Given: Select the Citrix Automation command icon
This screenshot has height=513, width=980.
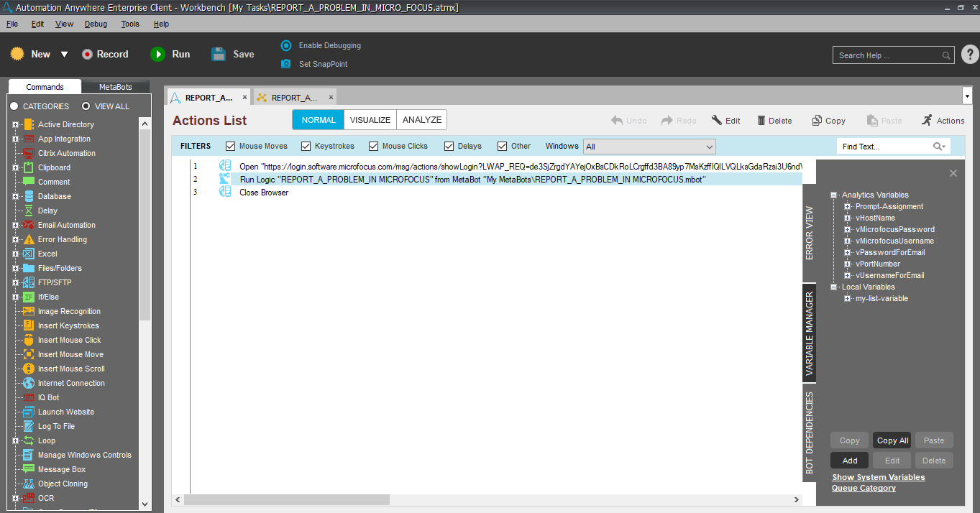Looking at the screenshot, I should [29, 153].
